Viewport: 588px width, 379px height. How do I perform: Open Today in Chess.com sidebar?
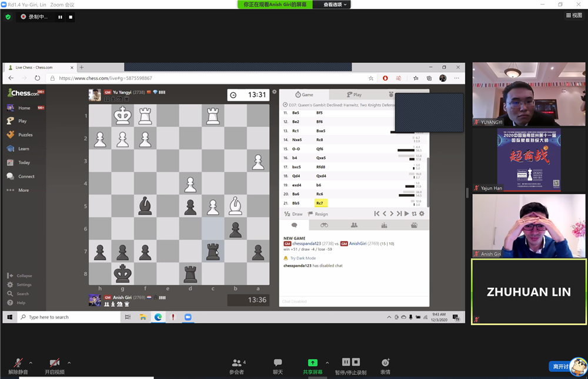click(x=24, y=162)
